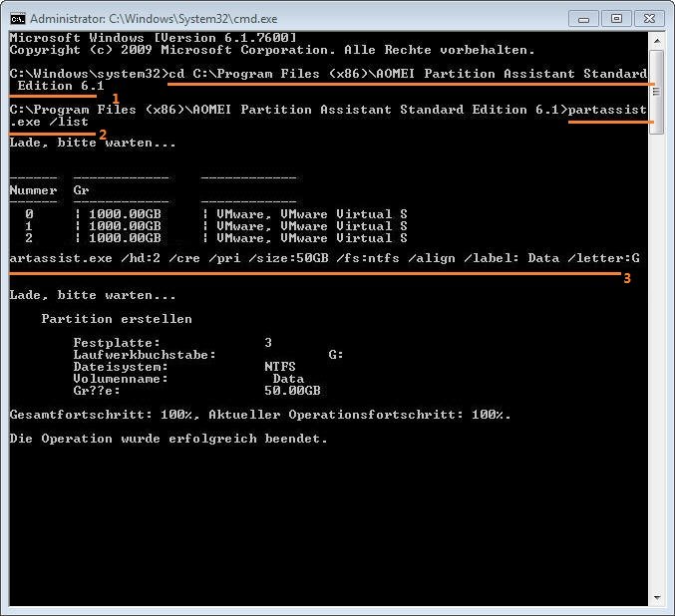Click the '/letter:G' parameter

point(603,258)
